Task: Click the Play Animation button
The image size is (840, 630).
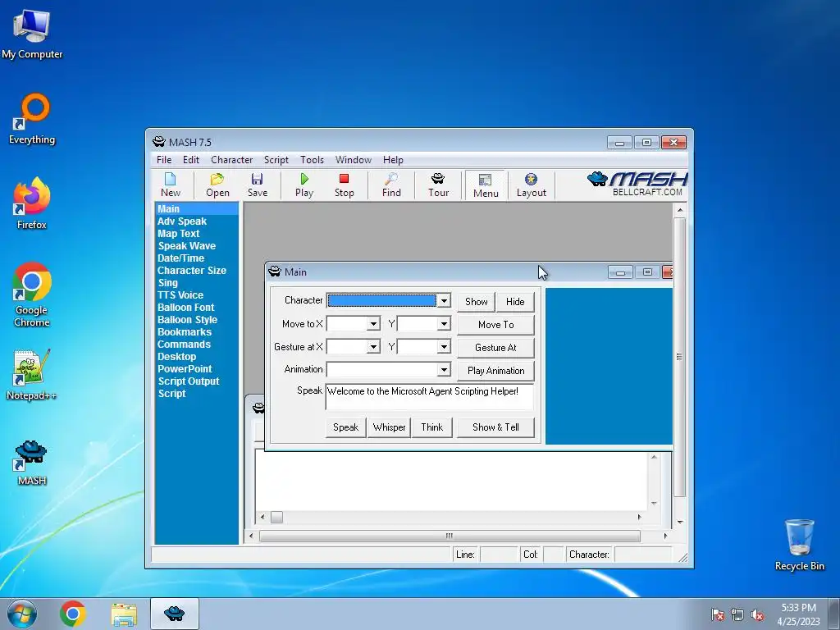Action: coord(495,371)
